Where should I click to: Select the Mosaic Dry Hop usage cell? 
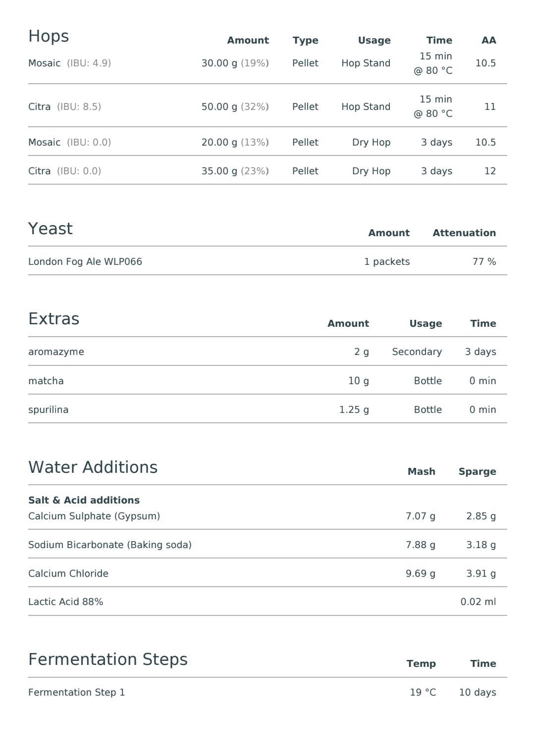pos(371,143)
